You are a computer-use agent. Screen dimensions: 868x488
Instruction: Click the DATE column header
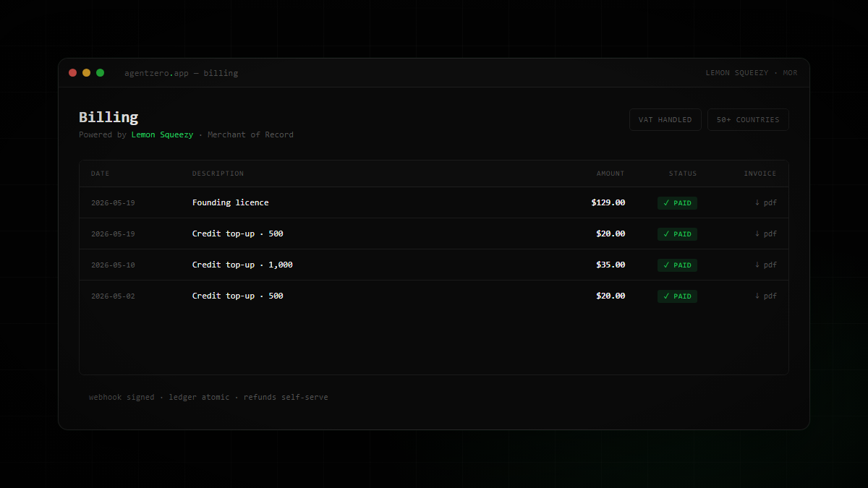101,174
